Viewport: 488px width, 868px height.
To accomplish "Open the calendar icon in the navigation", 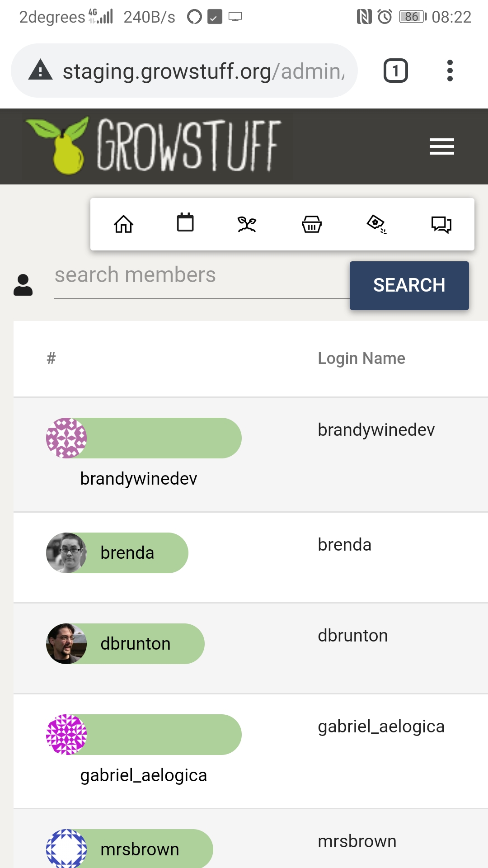I will tap(185, 222).
